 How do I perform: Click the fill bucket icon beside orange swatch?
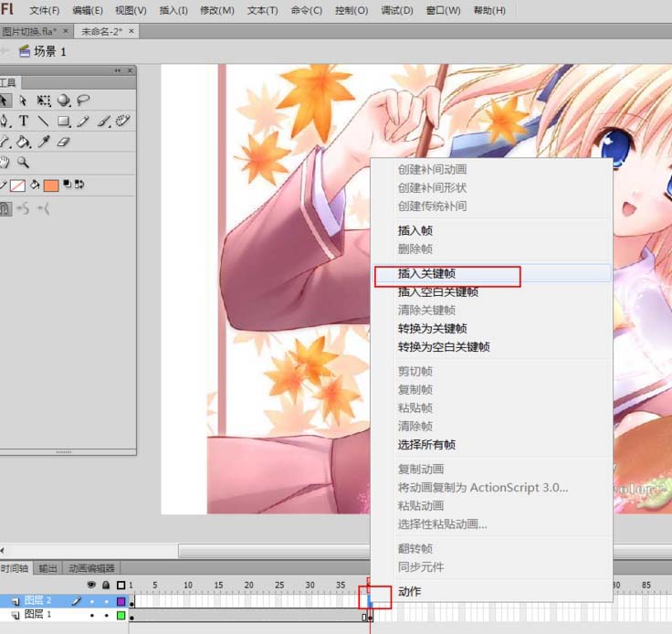pos(35,185)
